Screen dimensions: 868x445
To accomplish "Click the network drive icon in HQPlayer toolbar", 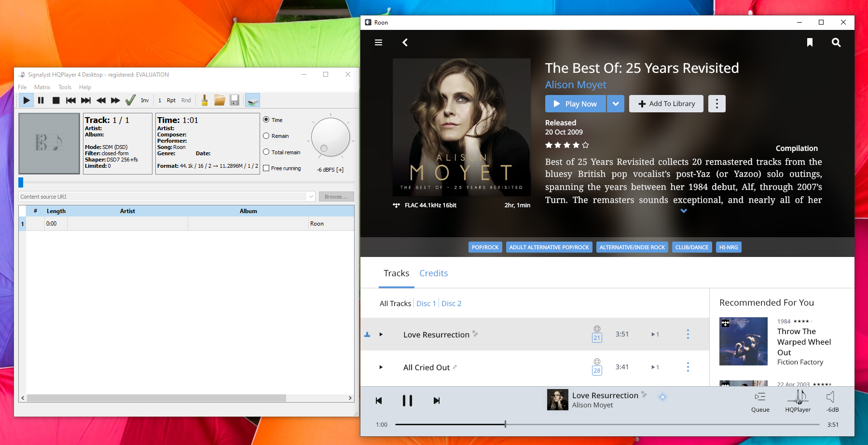I will point(252,100).
